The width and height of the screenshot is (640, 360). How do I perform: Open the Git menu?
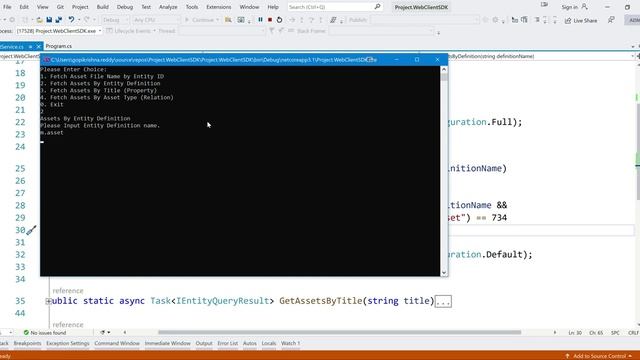coord(60,7)
